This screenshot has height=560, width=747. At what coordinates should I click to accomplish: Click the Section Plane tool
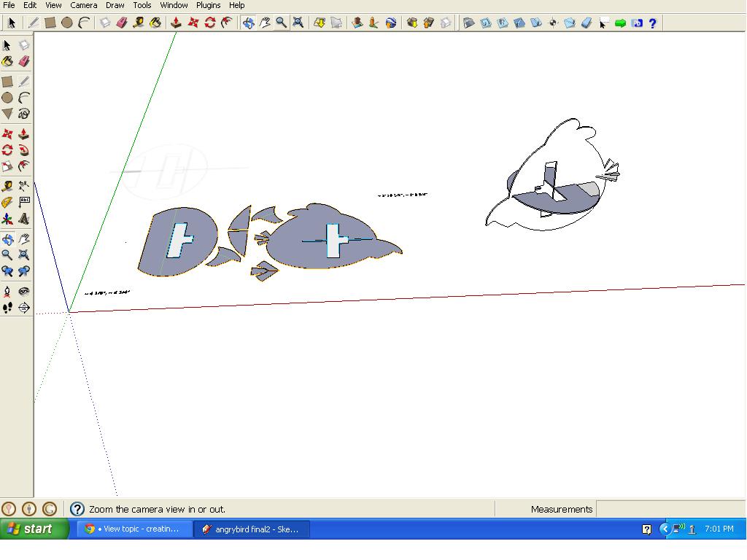[x=24, y=308]
